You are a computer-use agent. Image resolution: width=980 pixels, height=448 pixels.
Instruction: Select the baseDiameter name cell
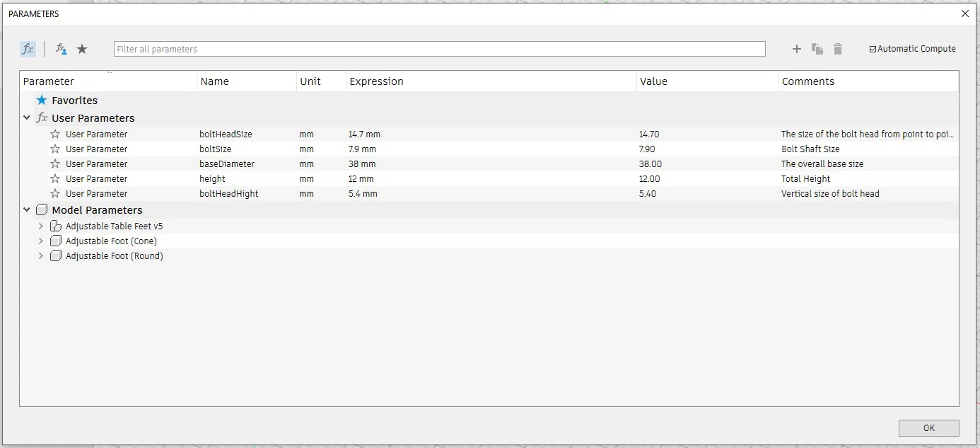coord(227,163)
